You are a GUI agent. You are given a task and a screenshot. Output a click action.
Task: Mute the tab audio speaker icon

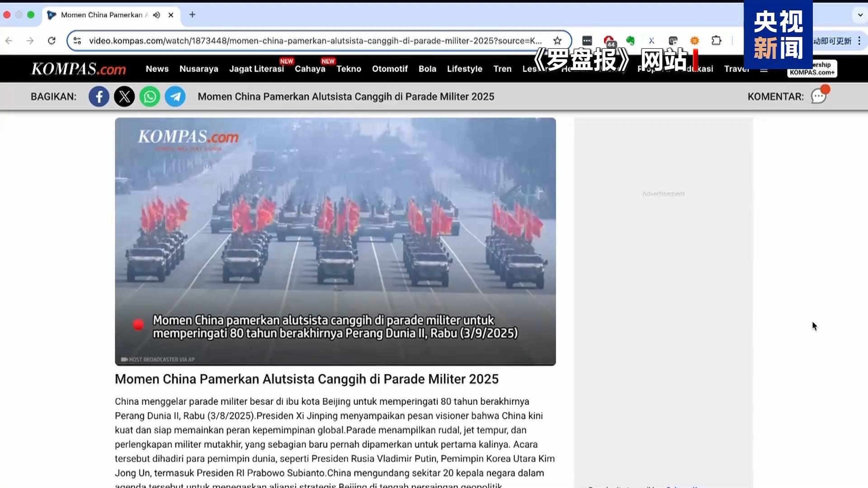tap(156, 15)
